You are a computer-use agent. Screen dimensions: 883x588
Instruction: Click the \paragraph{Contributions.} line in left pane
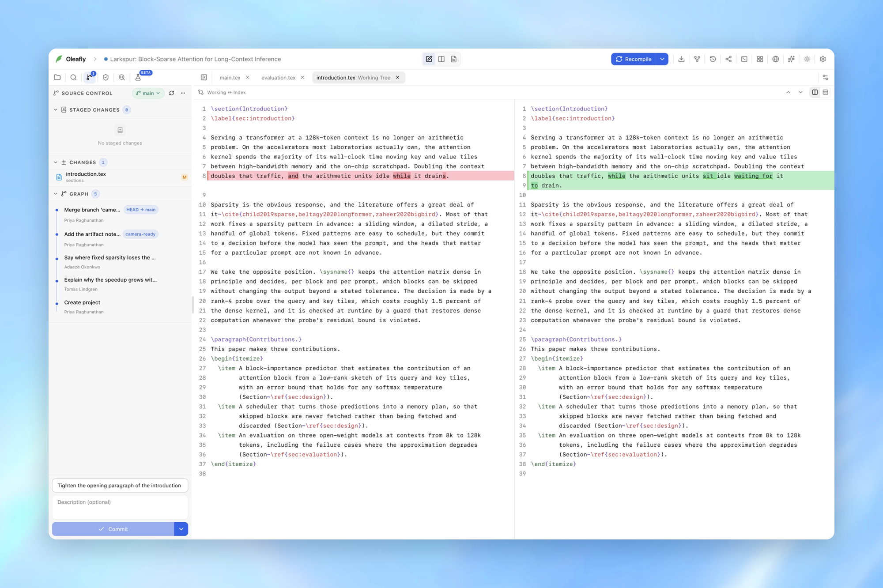pyautogui.click(x=257, y=339)
